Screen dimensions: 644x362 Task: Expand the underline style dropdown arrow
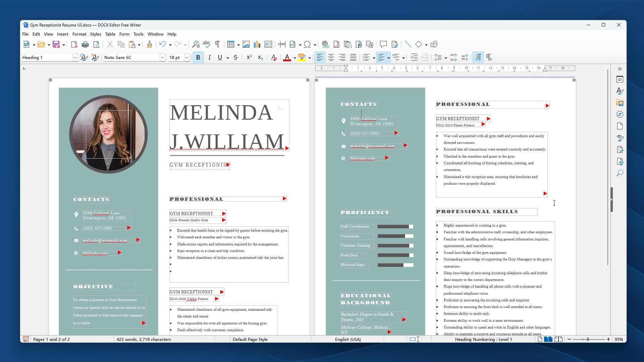[x=228, y=58]
